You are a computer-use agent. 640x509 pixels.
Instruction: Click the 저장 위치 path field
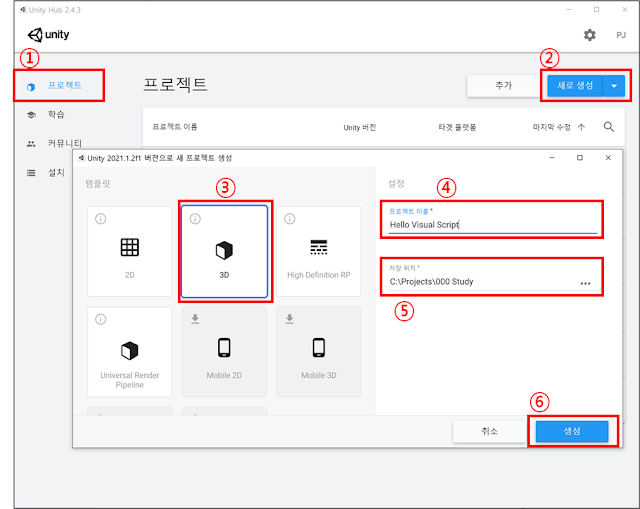482,282
